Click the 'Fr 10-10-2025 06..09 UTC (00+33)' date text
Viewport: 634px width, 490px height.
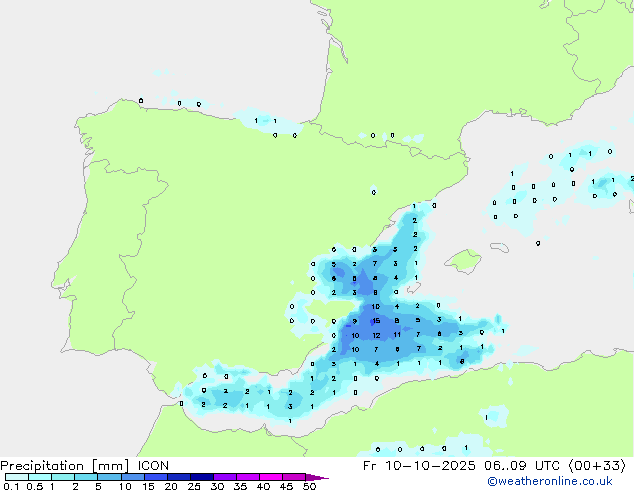pos(495,466)
